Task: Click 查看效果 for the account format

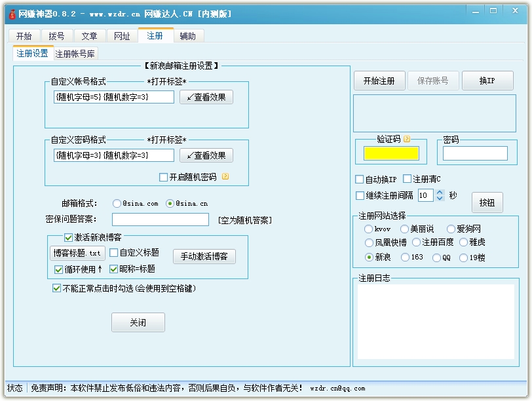Action: tap(206, 97)
